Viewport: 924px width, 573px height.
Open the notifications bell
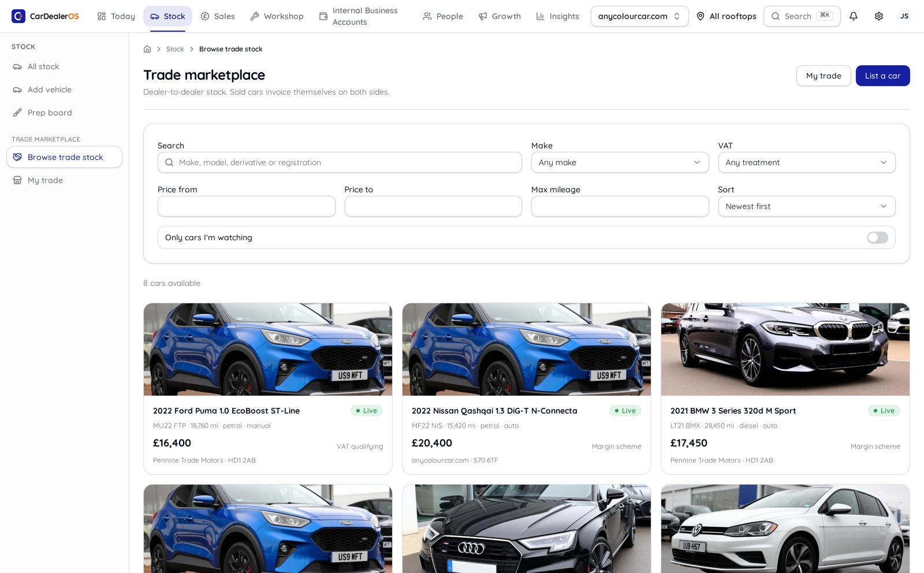[854, 16]
